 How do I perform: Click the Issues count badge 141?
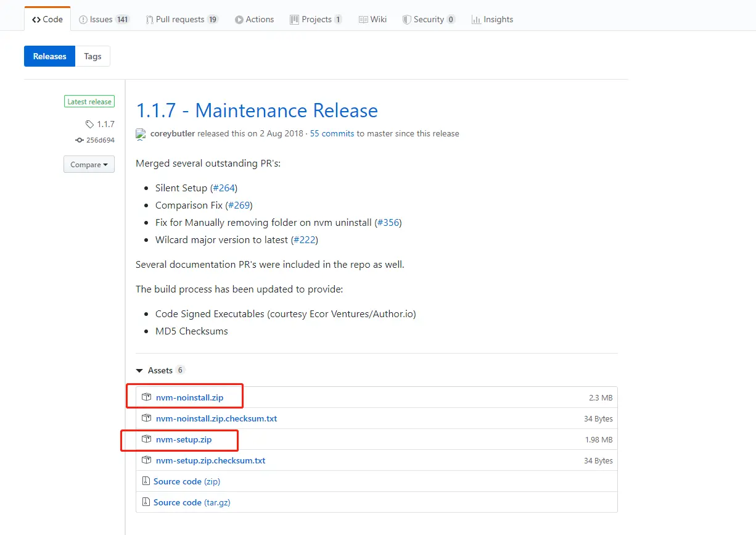[x=122, y=19]
